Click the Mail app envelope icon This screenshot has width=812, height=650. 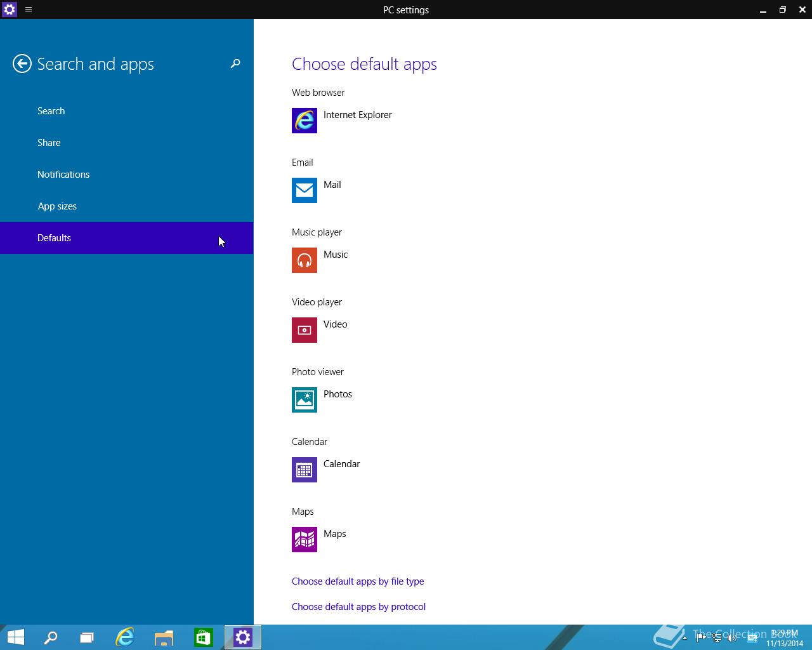click(x=304, y=190)
